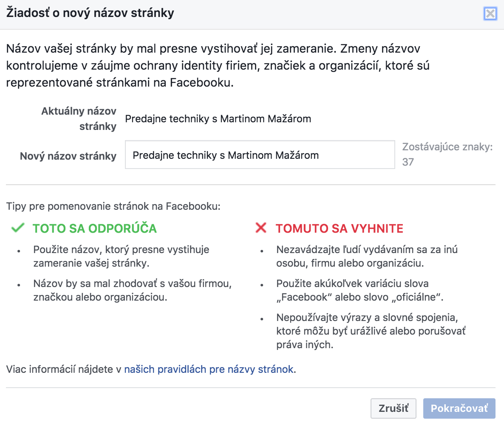This screenshot has width=504, height=428.
Task: Open the našich pravidlách pre názvy stránok link
Action: point(209,369)
